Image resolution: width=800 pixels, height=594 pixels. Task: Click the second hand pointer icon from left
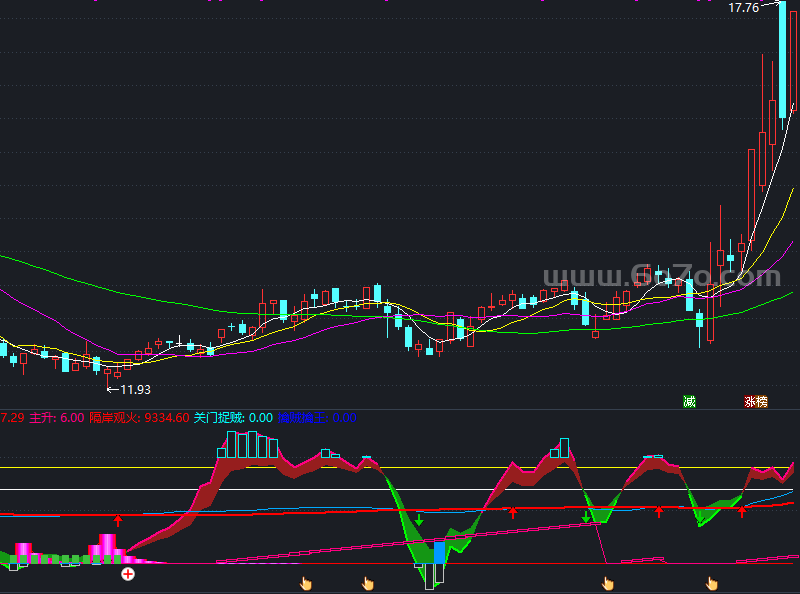367,583
